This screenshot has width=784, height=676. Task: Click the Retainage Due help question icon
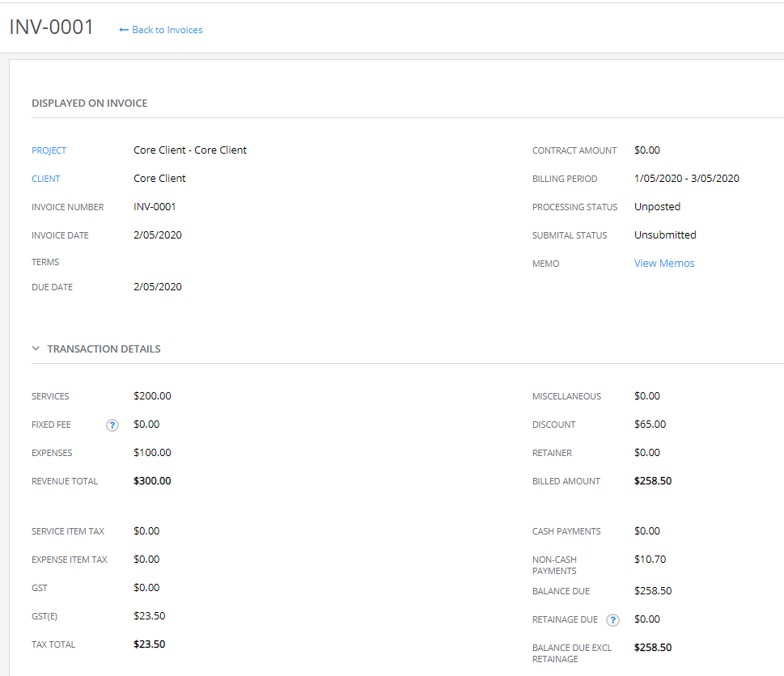tap(612, 620)
